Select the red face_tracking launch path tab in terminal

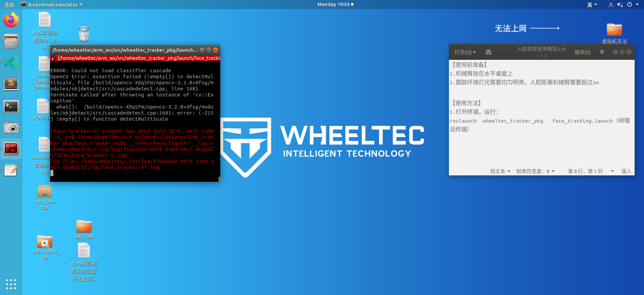click(x=139, y=58)
